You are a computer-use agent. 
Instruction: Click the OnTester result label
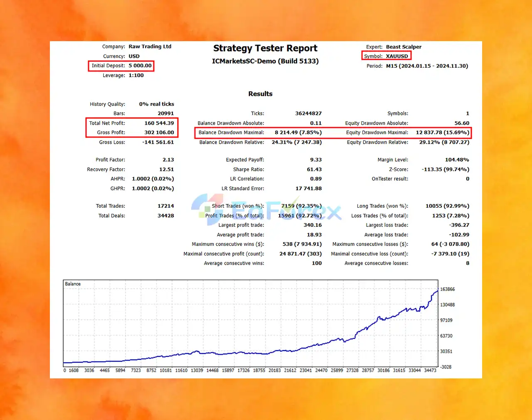390,179
